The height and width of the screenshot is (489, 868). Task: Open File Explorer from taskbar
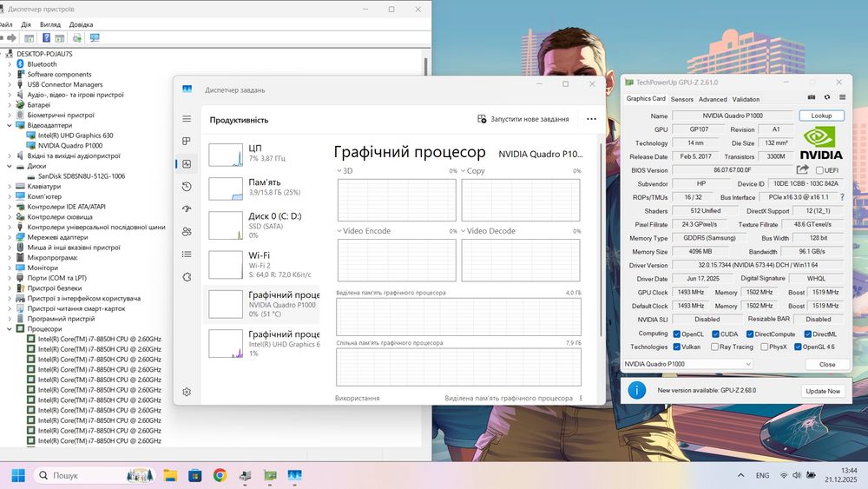170,475
